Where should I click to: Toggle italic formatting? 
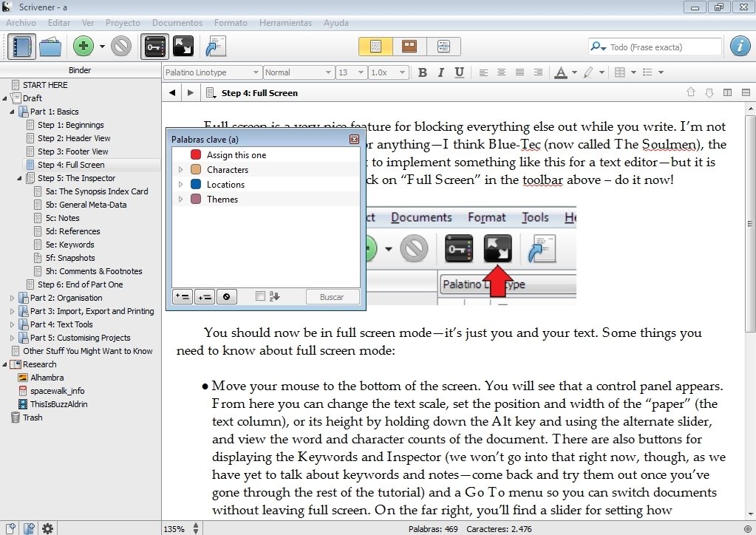click(x=440, y=72)
